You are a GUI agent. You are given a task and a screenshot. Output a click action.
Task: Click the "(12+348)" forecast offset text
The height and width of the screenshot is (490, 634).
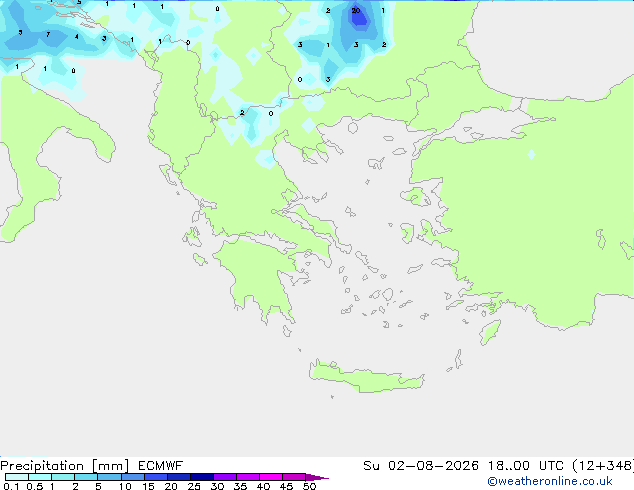pyautogui.click(x=603, y=466)
